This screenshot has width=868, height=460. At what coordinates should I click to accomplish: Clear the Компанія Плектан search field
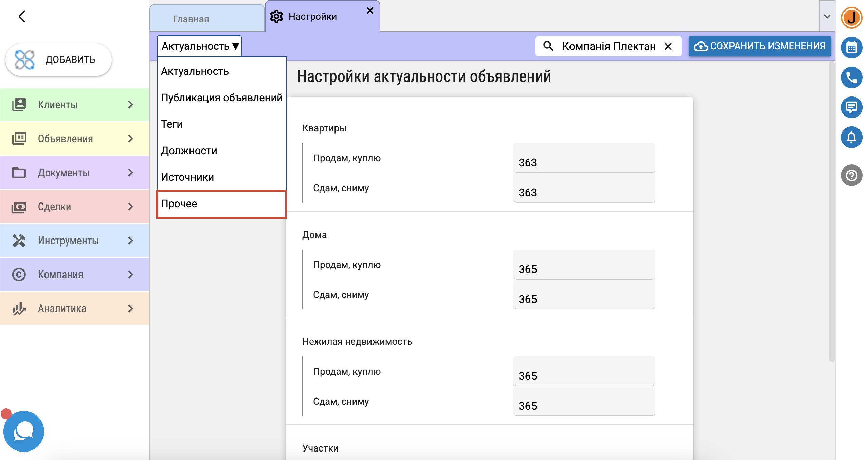tap(668, 46)
